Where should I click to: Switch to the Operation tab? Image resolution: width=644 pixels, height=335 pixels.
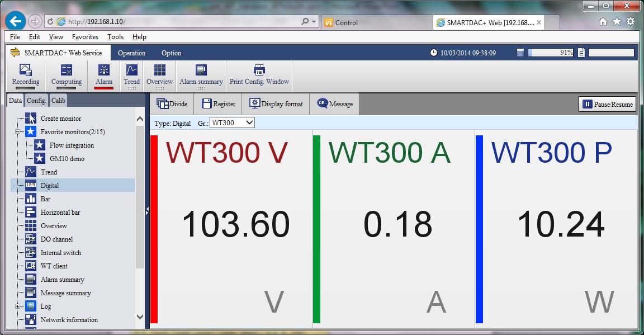(x=131, y=53)
